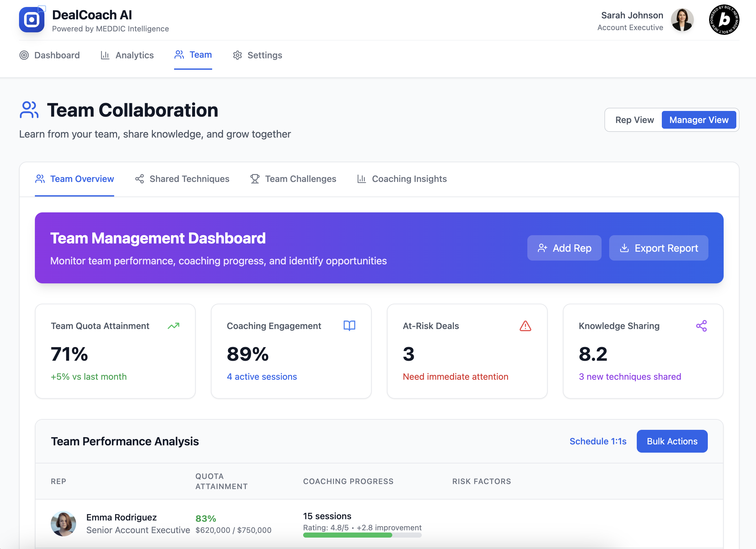Screen dimensions: 756x549
Task: Click the Bolt badge icon
Action: click(x=724, y=20)
